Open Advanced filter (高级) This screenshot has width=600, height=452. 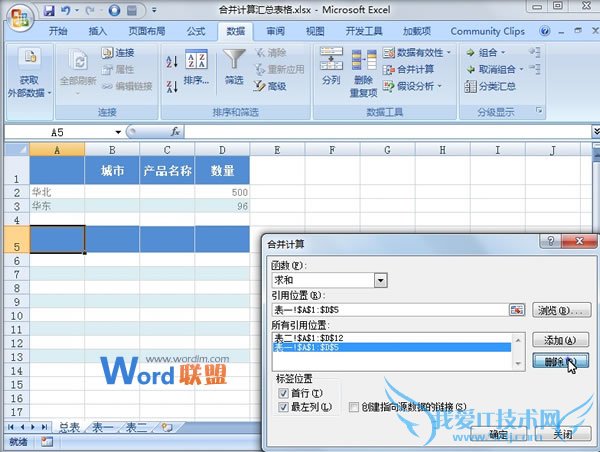coord(270,86)
